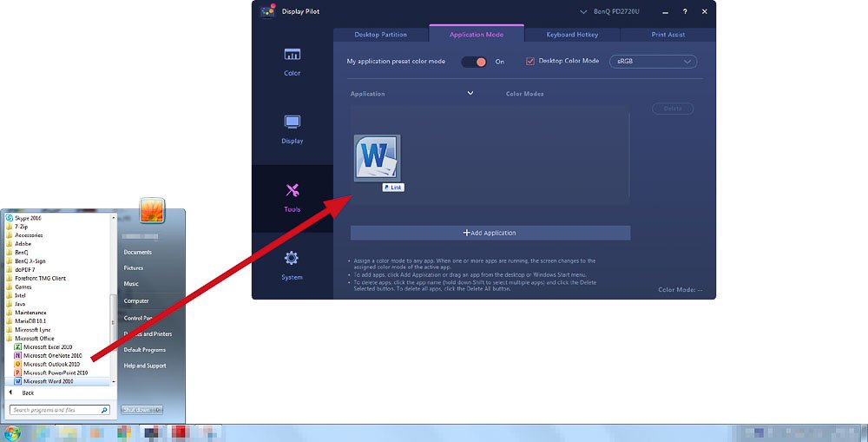Switch to the Desktop Partition tab
868x442 pixels.
click(x=380, y=35)
